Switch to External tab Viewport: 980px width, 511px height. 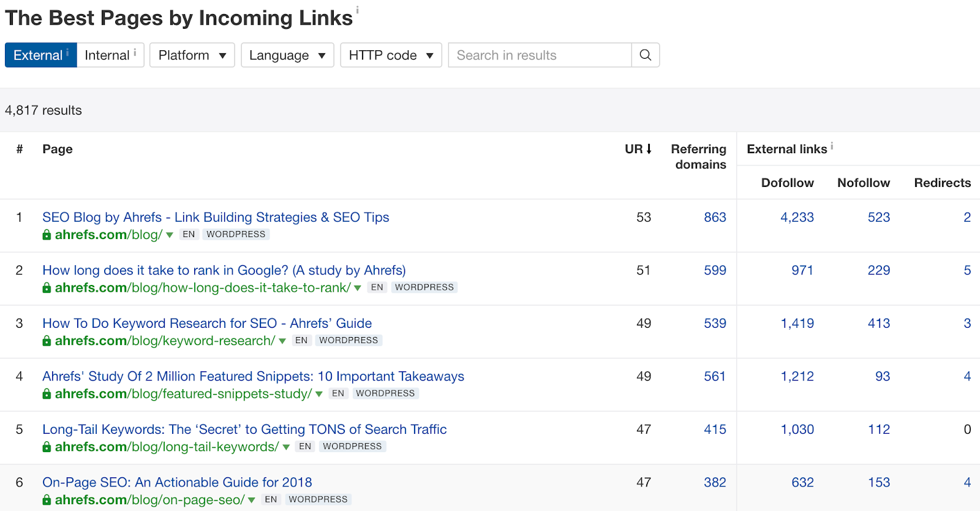click(40, 55)
